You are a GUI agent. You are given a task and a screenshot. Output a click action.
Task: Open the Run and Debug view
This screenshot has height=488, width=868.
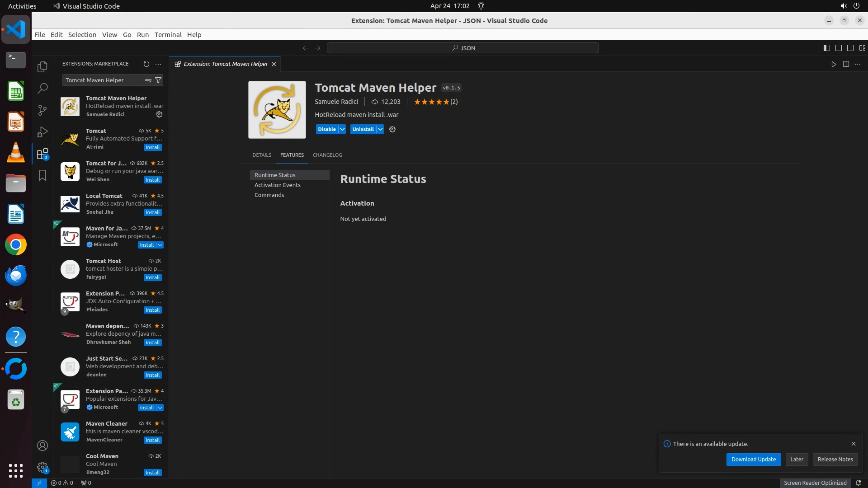(42, 132)
